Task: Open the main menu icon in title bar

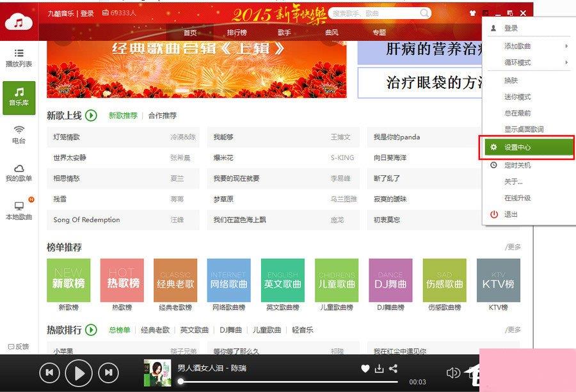Action: (486, 13)
